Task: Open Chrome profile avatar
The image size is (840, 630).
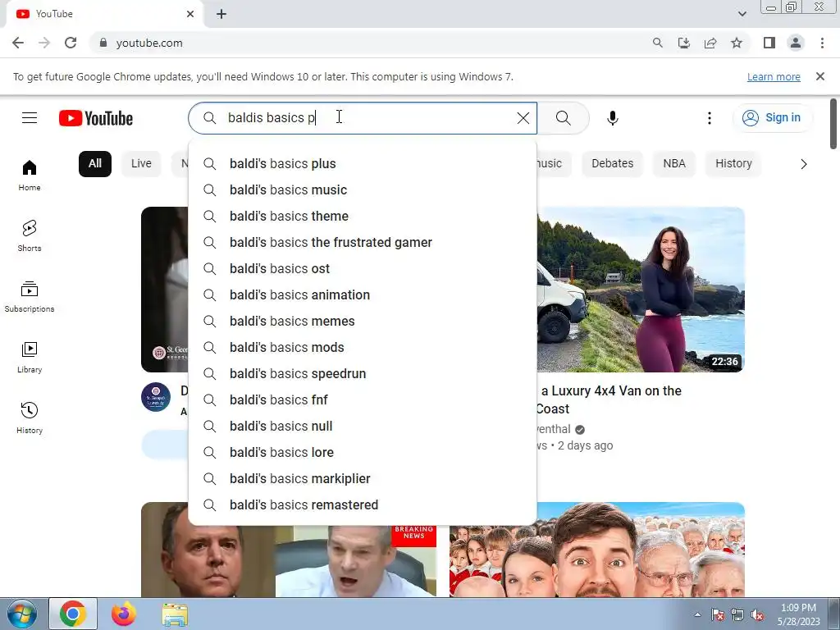Action: tap(796, 43)
